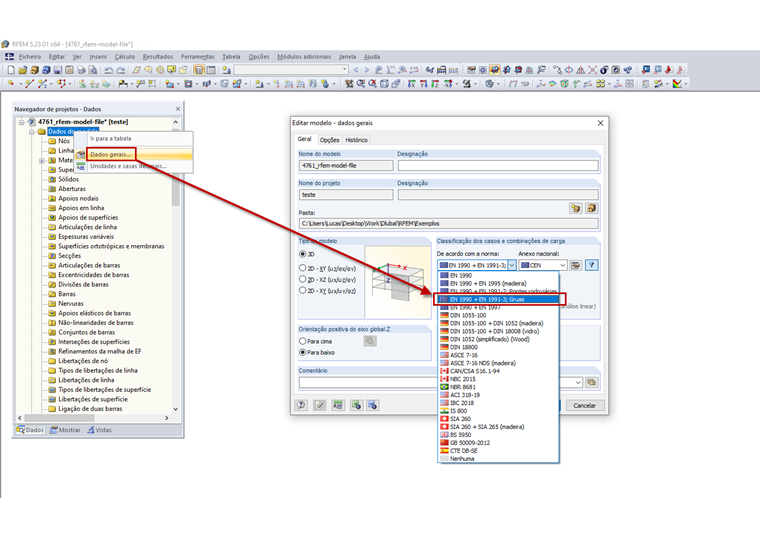Open dropdown arrow next to color palette icon

[685, 84]
